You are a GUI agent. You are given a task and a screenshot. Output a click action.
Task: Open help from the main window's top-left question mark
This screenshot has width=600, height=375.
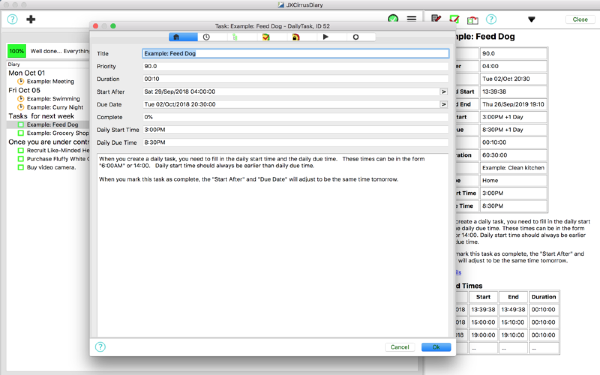click(12, 19)
